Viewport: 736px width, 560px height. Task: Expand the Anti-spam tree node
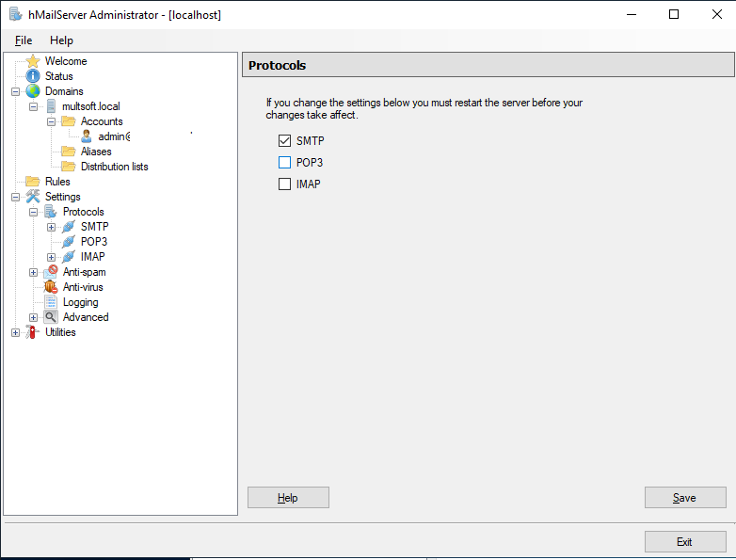(x=34, y=272)
